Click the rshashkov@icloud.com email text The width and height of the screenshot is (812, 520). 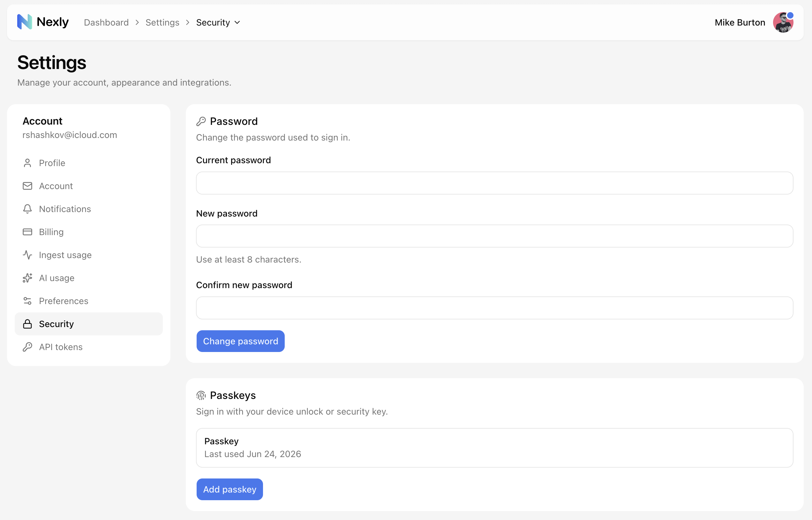(x=70, y=135)
